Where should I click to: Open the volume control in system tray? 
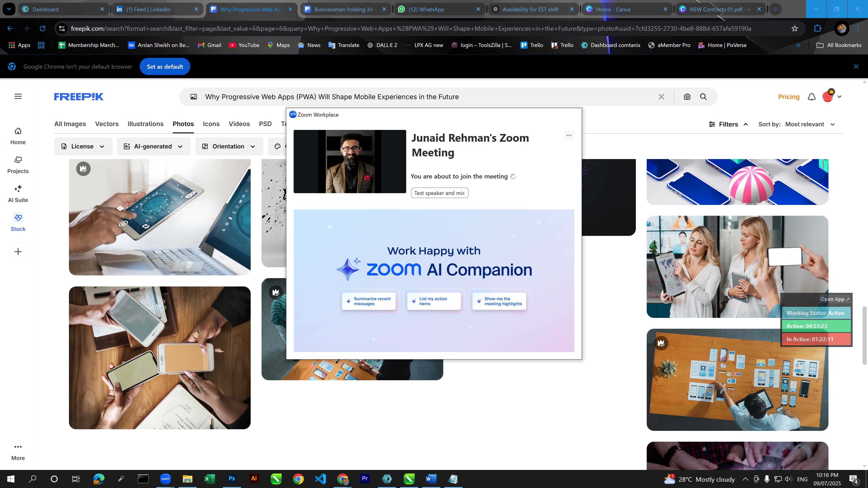pyautogui.click(x=788, y=479)
